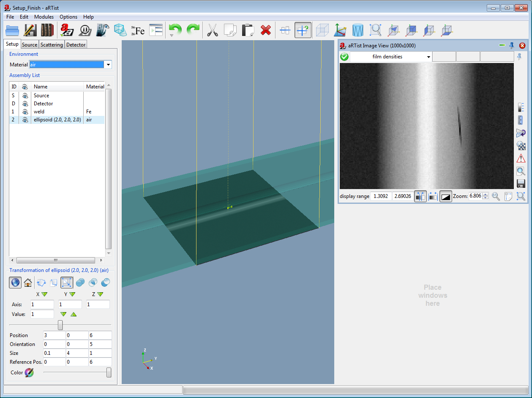Paste with the clipboard icon
The image size is (532, 398).
coord(248,30)
